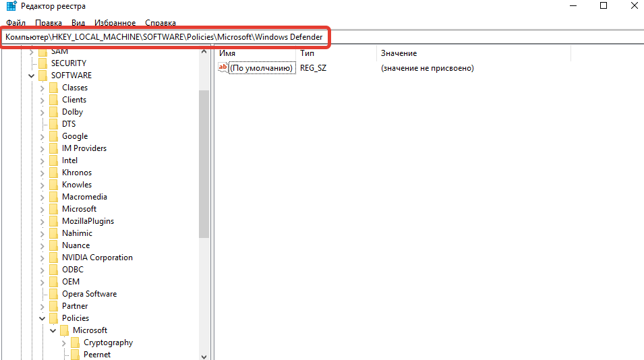Open the Избранное menu
Image resolution: width=644 pixels, height=360 pixels.
click(115, 23)
